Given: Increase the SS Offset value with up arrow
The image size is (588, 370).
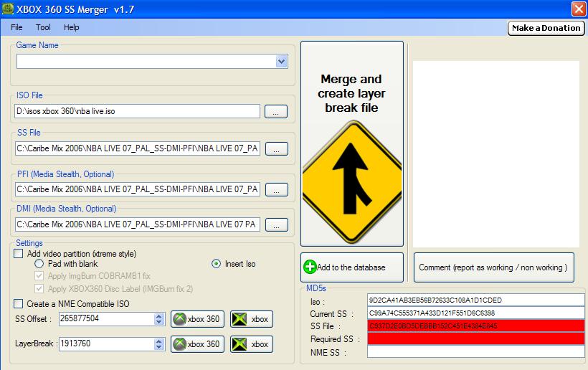Looking at the screenshot, I should tap(159, 316).
